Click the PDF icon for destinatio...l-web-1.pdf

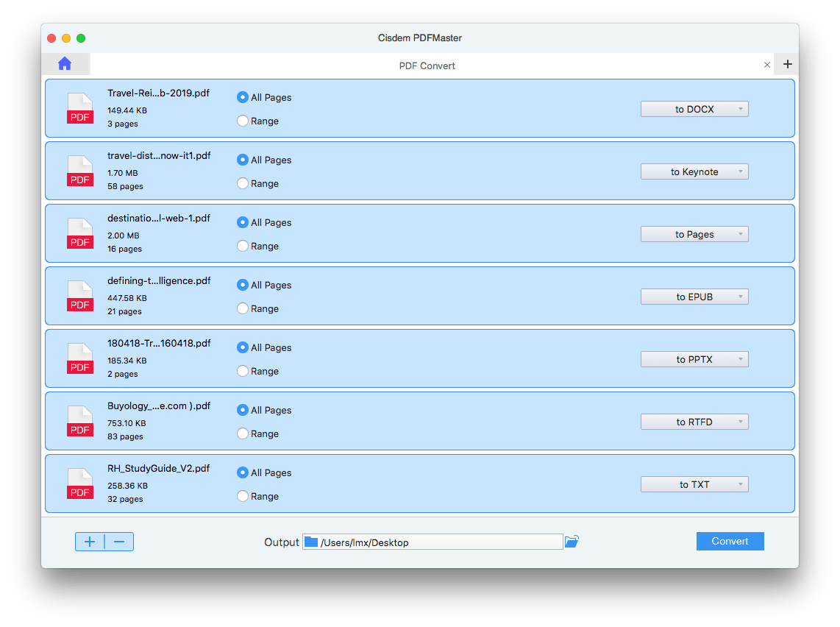pos(79,233)
